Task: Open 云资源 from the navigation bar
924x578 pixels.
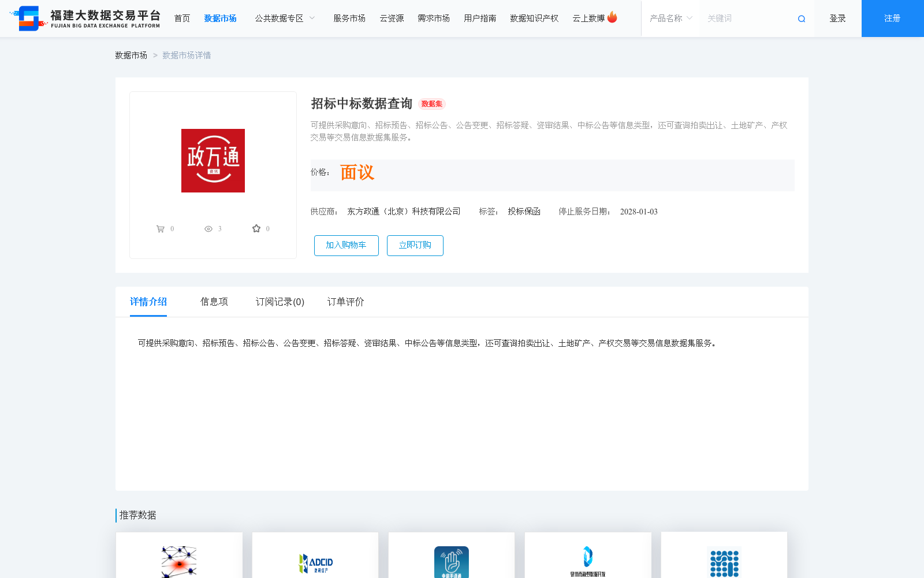Action: [392, 18]
